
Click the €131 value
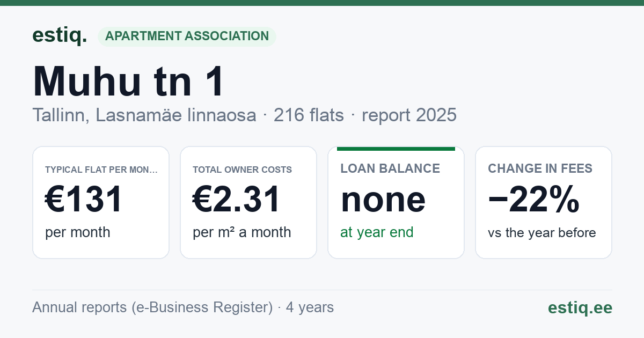click(x=84, y=199)
